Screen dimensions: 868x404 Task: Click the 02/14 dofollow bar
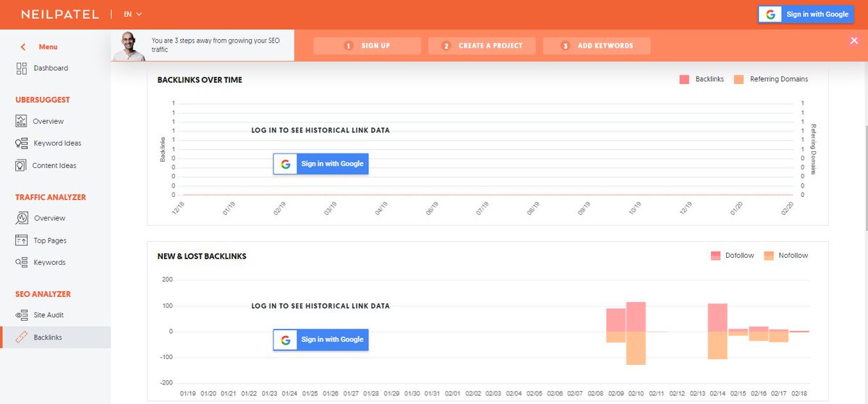coord(718,318)
